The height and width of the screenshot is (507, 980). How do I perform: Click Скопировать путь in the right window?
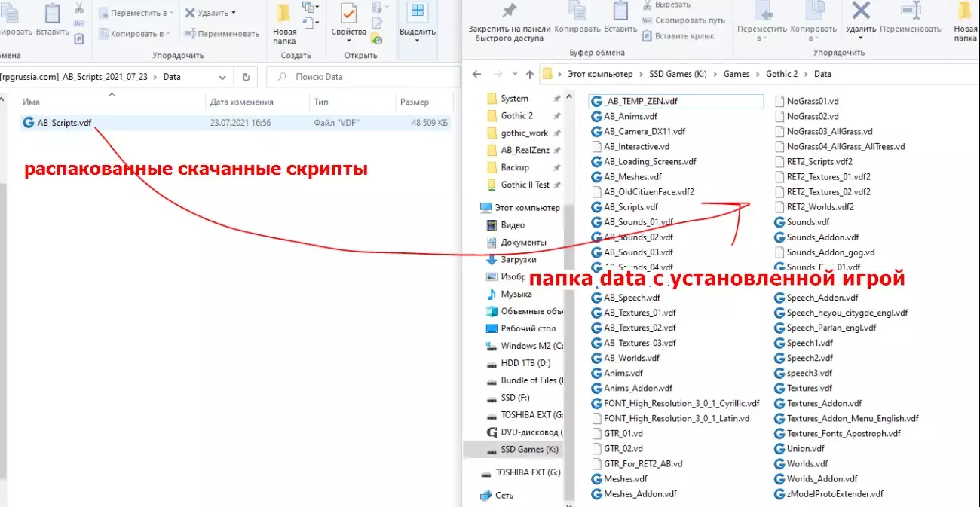click(x=683, y=20)
